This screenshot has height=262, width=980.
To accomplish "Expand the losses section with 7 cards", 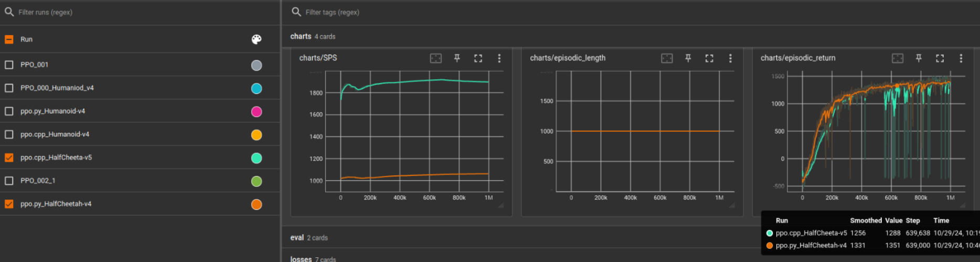I will [313, 259].
